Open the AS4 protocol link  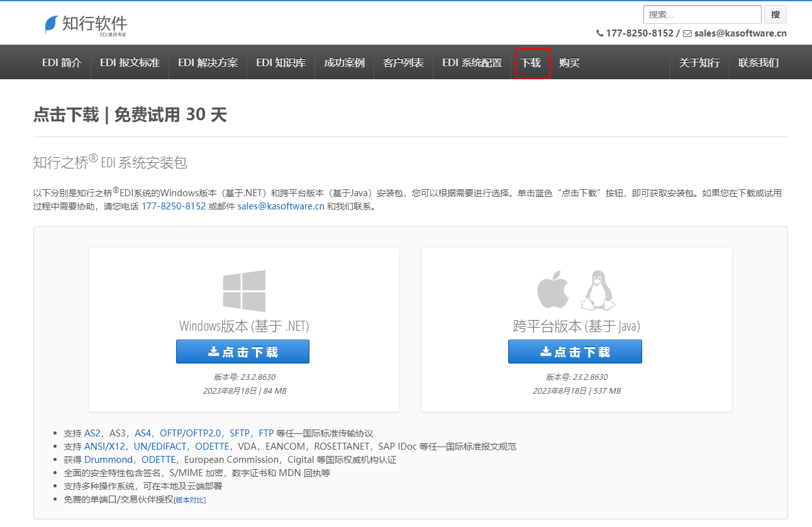[x=143, y=433]
